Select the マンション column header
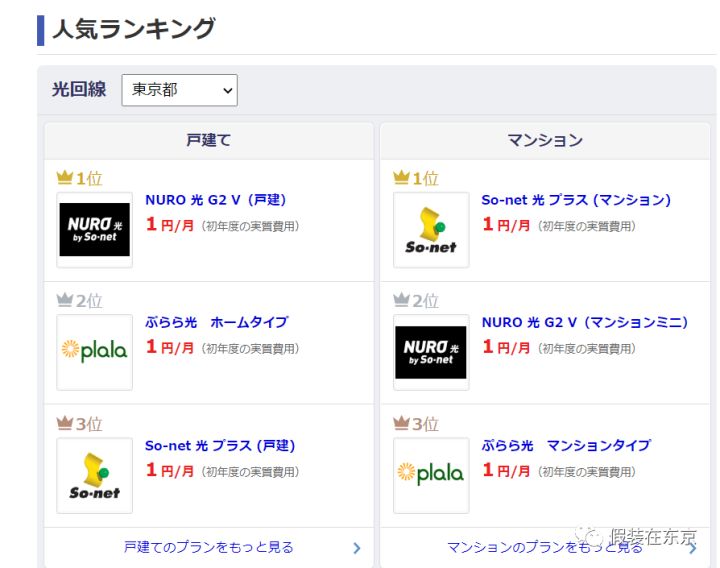720x568 pixels. [x=545, y=140]
